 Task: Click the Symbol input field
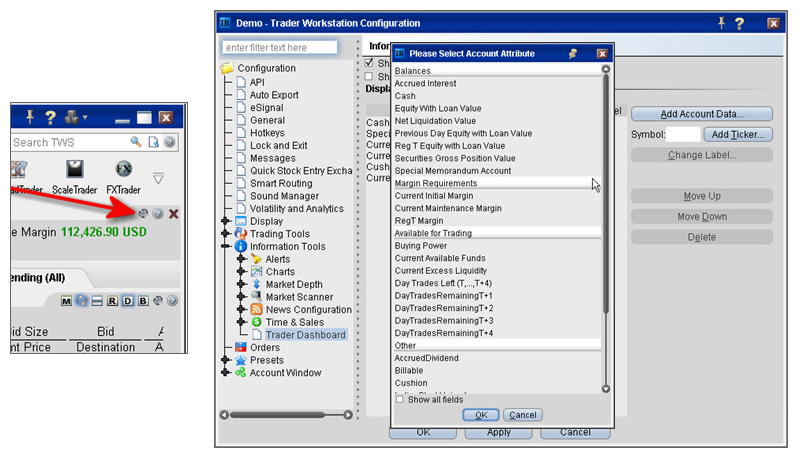point(683,134)
